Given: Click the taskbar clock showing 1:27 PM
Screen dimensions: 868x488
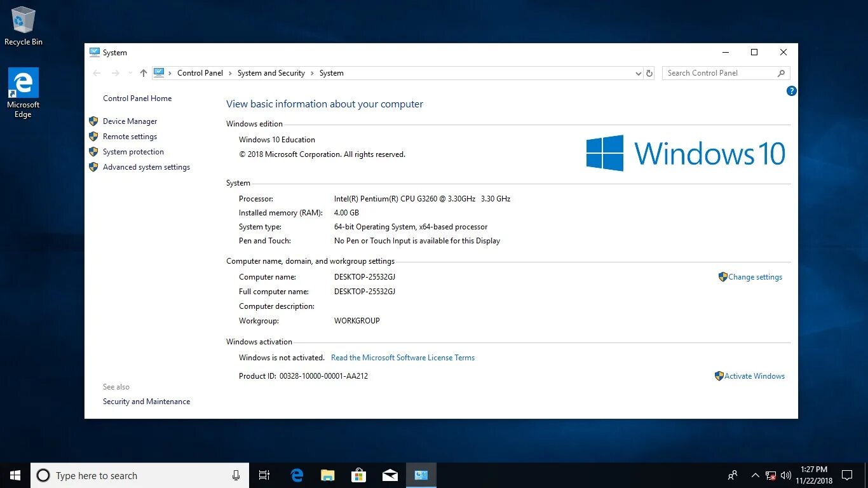Looking at the screenshot, I should pos(814,475).
